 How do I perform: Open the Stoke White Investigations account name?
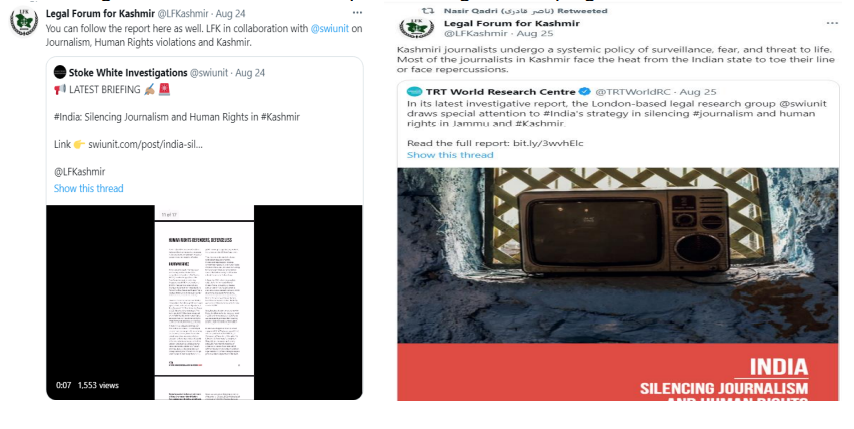click(128, 72)
